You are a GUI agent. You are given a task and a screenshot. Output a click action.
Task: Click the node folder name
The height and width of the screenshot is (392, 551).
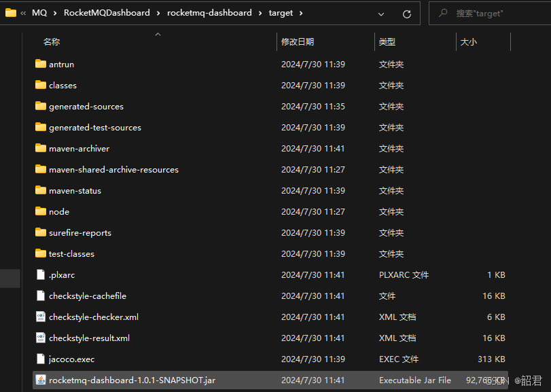coord(59,212)
